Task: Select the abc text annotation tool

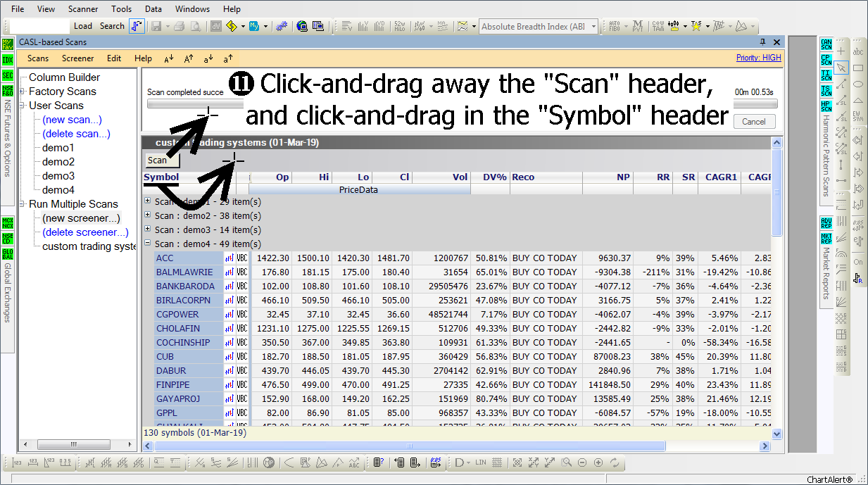Action: 858,51
